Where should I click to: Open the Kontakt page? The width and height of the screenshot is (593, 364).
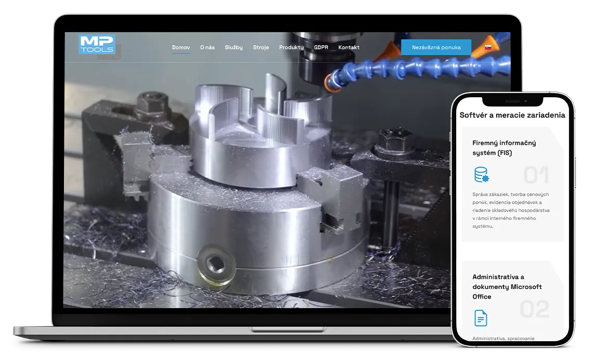[x=349, y=47]
